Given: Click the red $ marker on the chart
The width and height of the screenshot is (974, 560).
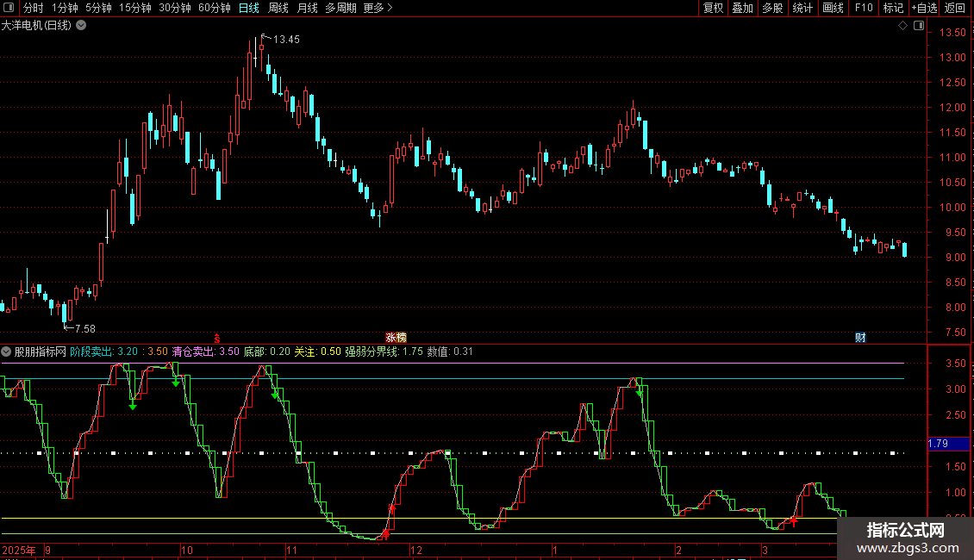Looking at the screenshot, I should coord(218,336).
